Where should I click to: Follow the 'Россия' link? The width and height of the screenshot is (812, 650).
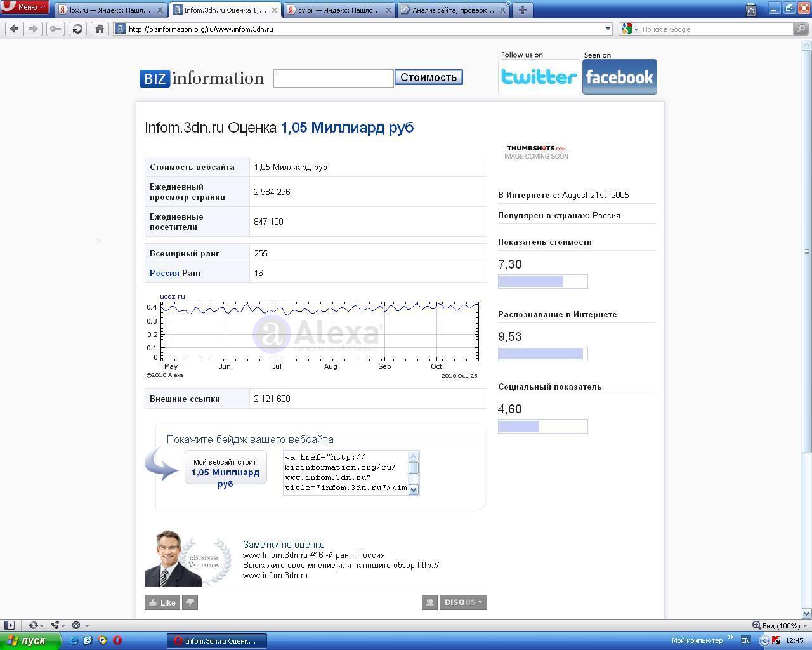(164, 273)
